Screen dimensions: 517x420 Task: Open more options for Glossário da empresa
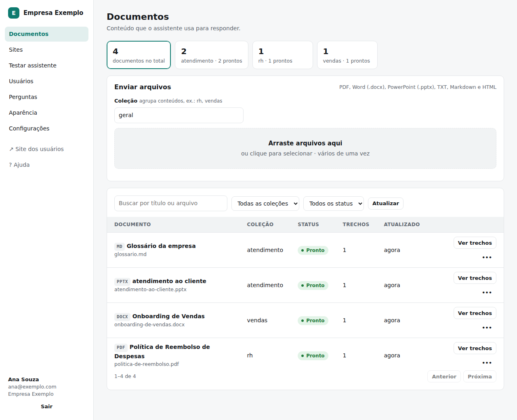pyautogui.click(x=487, y=257)
